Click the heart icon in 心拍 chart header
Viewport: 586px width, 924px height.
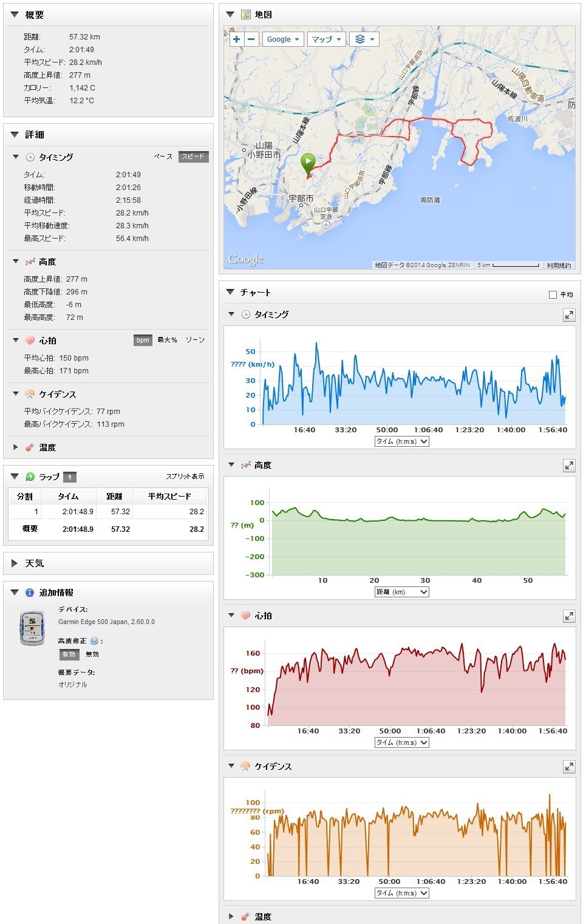point(245,616)
